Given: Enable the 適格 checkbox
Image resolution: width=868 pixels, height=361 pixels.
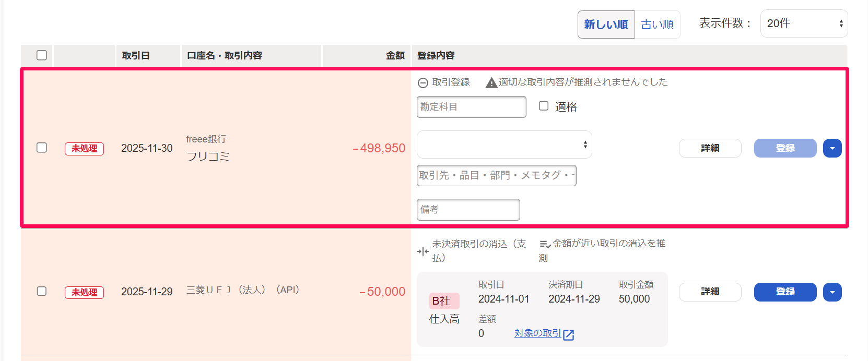Looking at the screenshot, I should click(x=544, y=106).
